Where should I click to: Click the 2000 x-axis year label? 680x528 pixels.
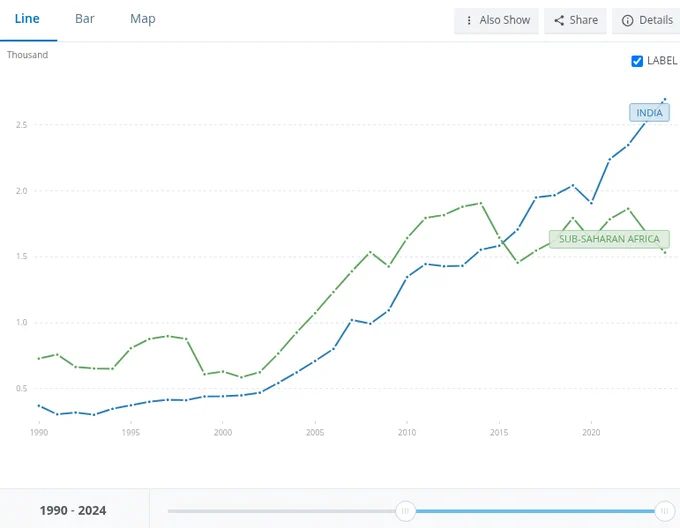[x=222, y=432]
